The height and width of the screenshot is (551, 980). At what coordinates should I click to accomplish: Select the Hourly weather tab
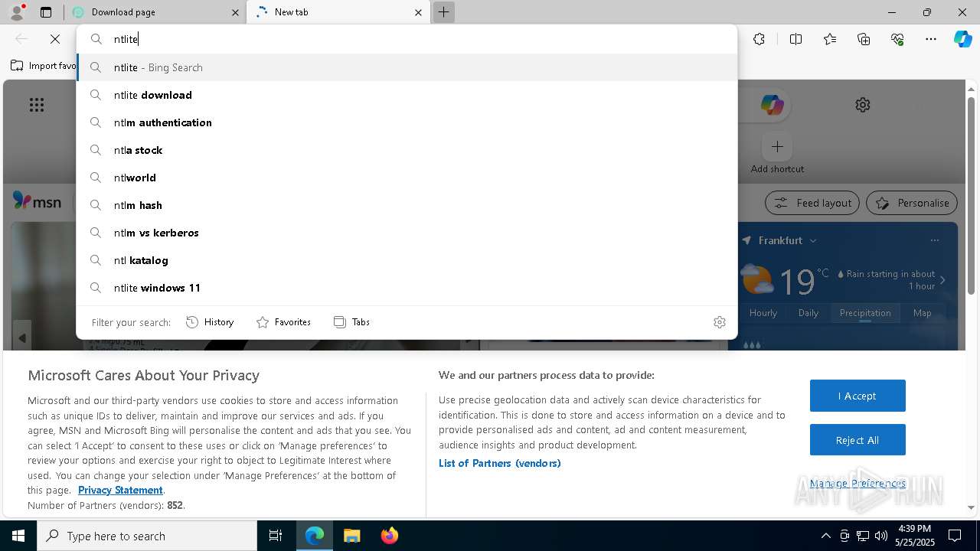coord(763,313)
